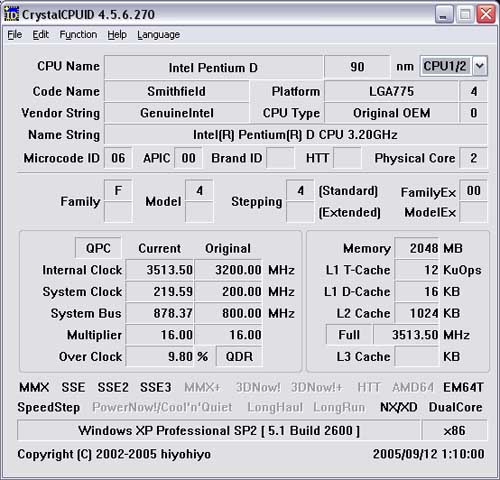Expand the CPU1/2 selector dropdown arrow
The image size is (500, 480).
pos(479,66)
